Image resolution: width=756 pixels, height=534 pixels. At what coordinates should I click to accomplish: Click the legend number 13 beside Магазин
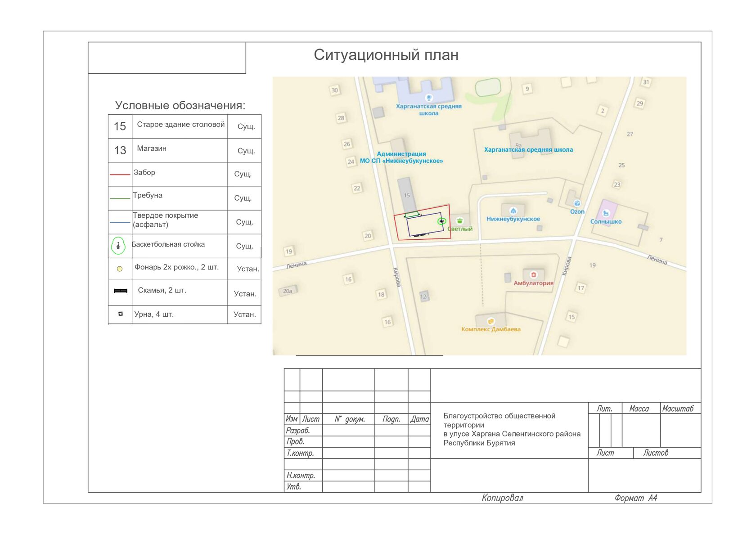[x=120, y=150]
